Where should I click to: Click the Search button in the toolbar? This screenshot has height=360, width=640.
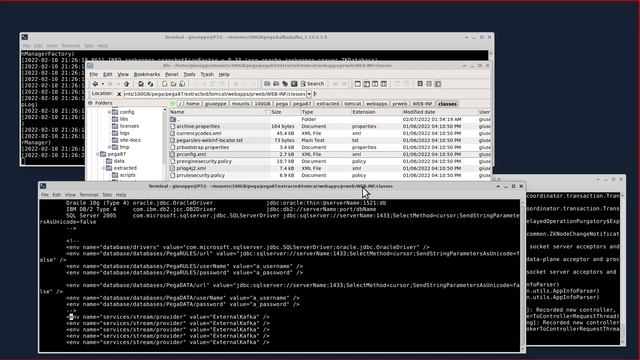tap(312, 84)
